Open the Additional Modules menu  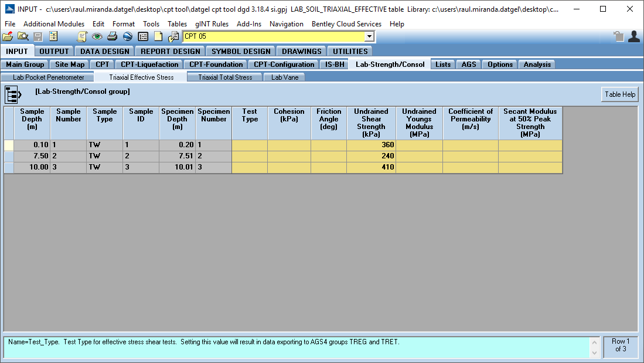click(54, 24)
